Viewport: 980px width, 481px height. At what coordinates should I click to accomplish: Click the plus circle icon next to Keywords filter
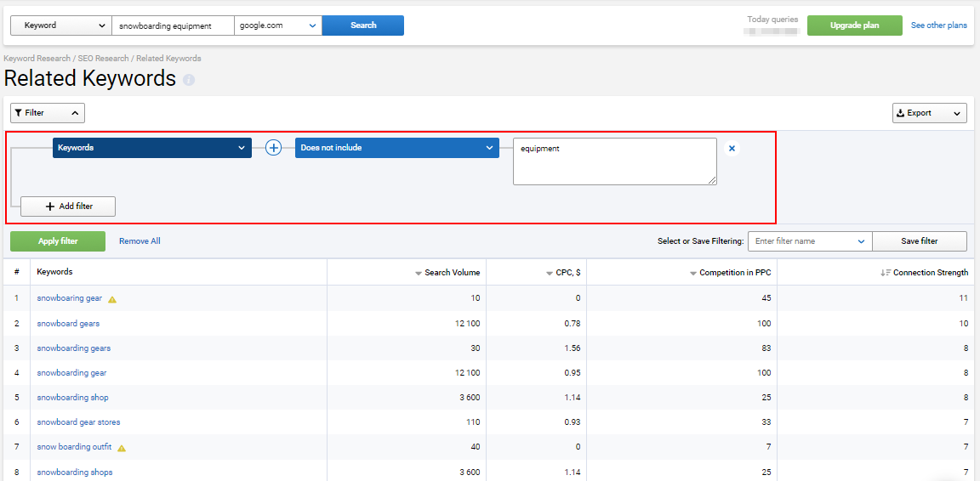point(274,148)
